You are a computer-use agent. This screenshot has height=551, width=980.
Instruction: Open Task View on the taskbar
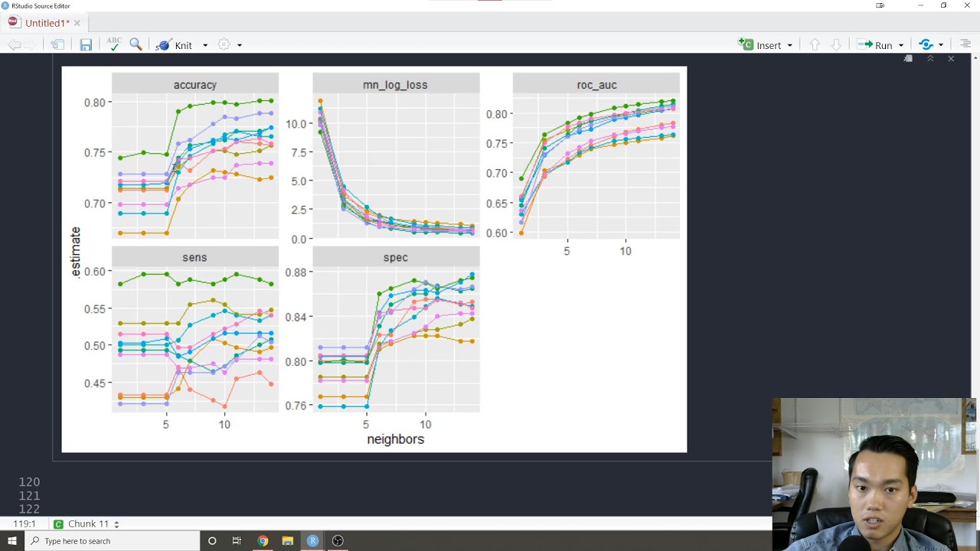237,541
